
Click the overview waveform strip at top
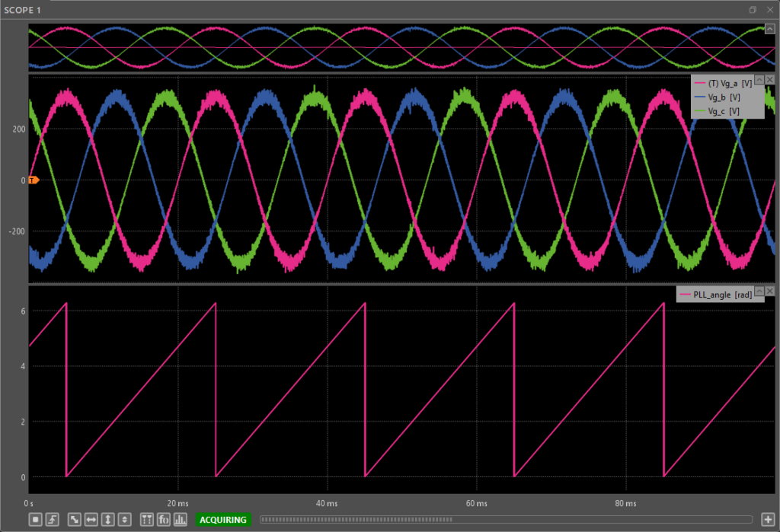[x=401, y=47]
